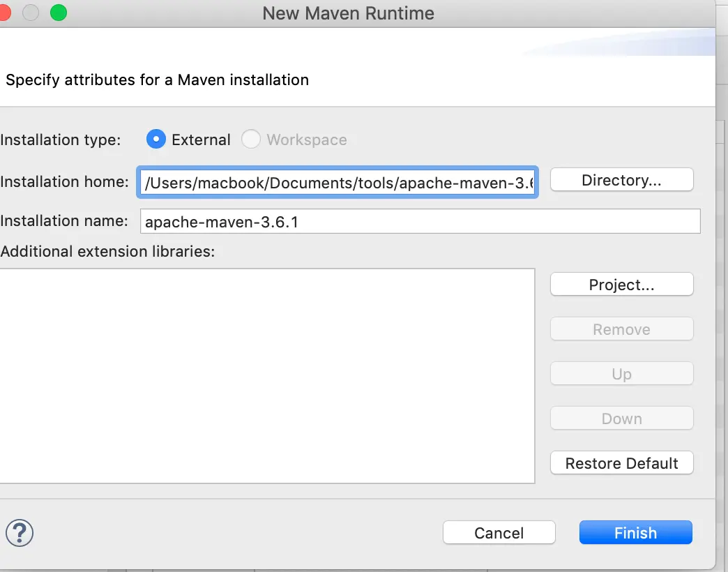Click the 'Additional extension libraries:' label
Image resolution: width=728 pixels, height=572 pixels.
(x=107, y=251)
